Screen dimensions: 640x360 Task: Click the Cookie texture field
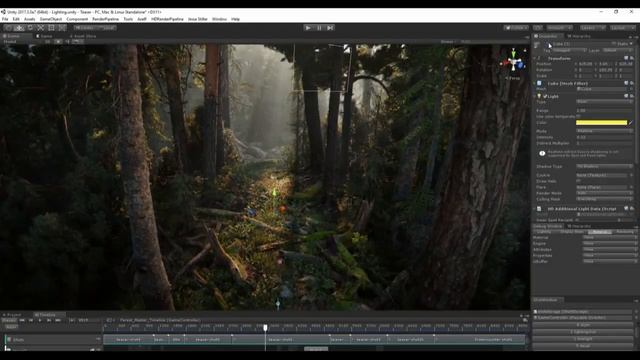(x=602, y=175)
